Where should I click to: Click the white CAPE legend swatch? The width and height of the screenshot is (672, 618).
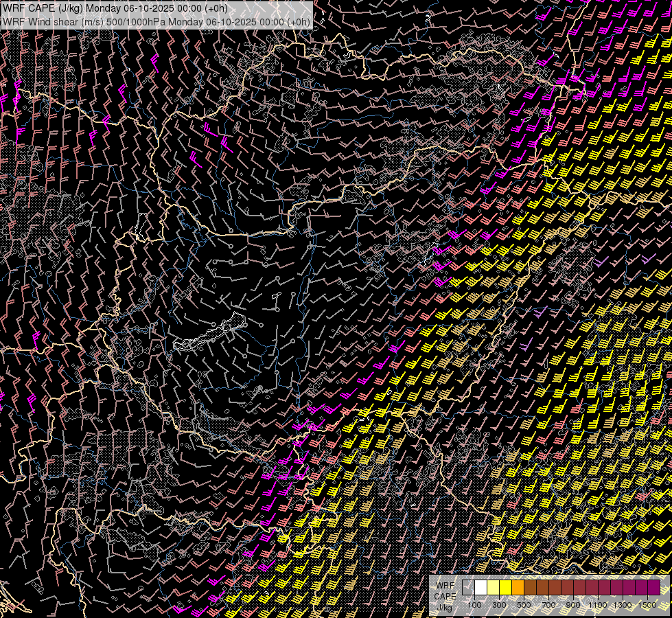[481, 587]
